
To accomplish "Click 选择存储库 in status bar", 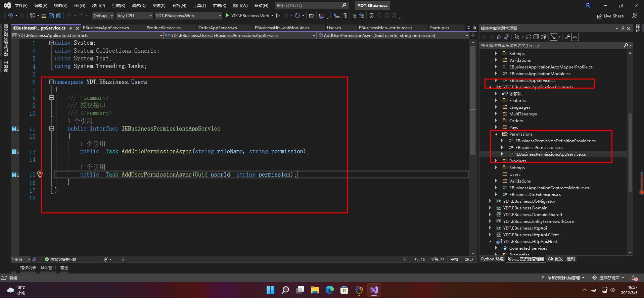I will coord(608,278).
